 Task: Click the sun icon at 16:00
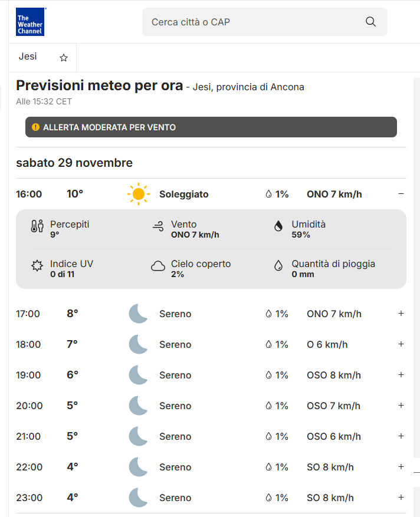pos(139,194)
